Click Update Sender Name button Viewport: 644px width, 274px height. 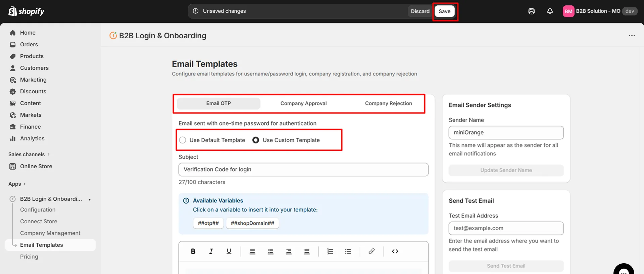[x=506, y=170]
